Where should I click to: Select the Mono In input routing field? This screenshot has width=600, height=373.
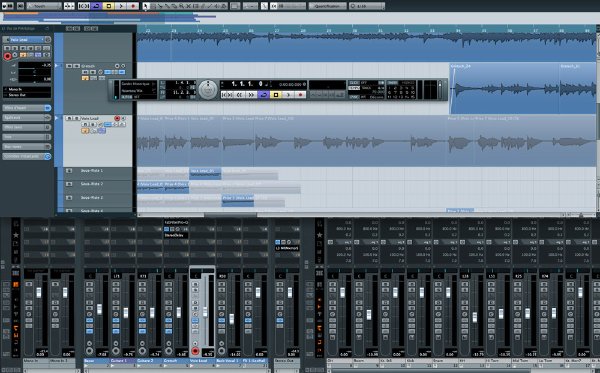(x=27, y=89)
